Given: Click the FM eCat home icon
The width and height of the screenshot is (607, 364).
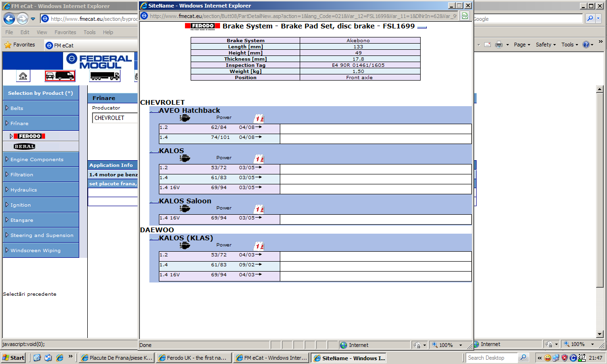Looking at the screenshot, I should click(x=23, y=76).
